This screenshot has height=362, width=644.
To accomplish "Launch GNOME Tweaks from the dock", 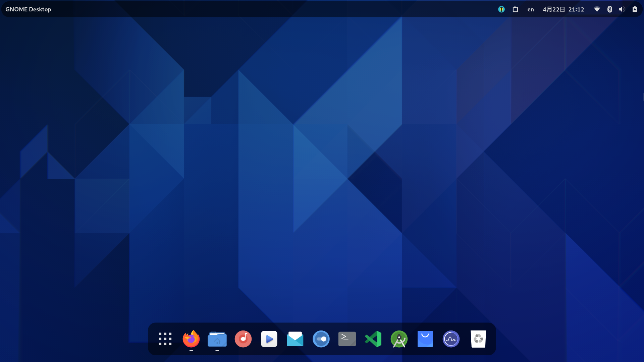I will tap(321, 339).
